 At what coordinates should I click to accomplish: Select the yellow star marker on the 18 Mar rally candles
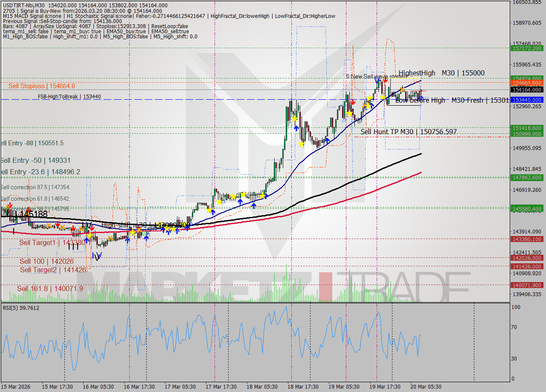click(x=295, y=119)
